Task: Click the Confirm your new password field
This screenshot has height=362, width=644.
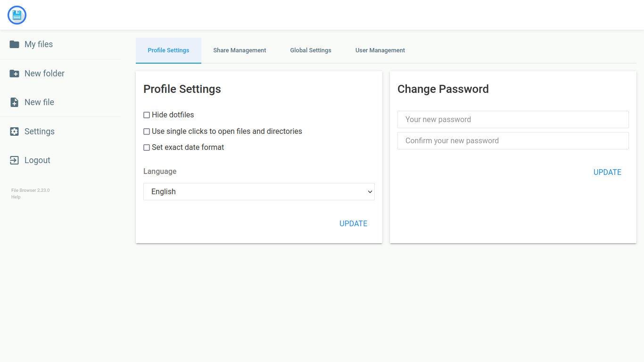Action: pyautogui.click(x=513, y=141)
